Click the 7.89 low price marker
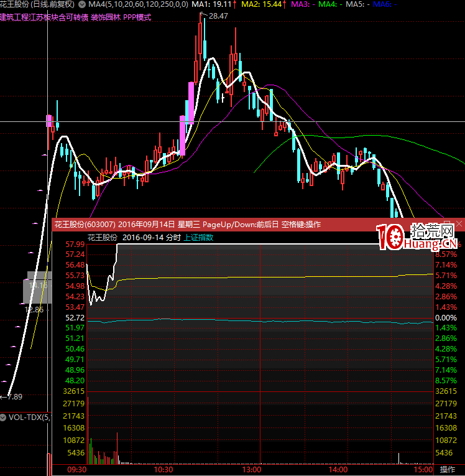Screen dimensions: 465x476 pos(14,396)
